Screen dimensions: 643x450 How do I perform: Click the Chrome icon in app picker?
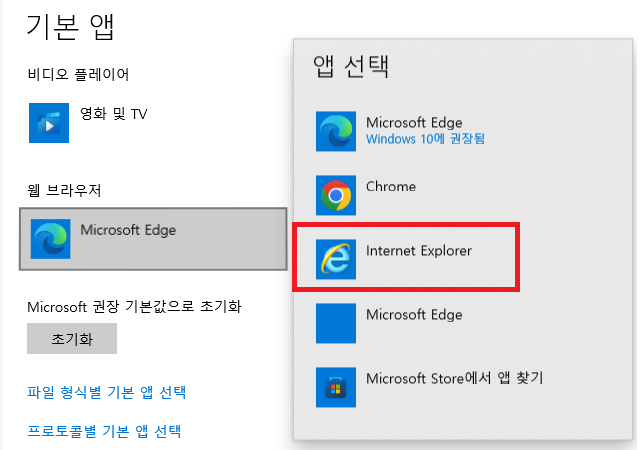coord(336,195)
